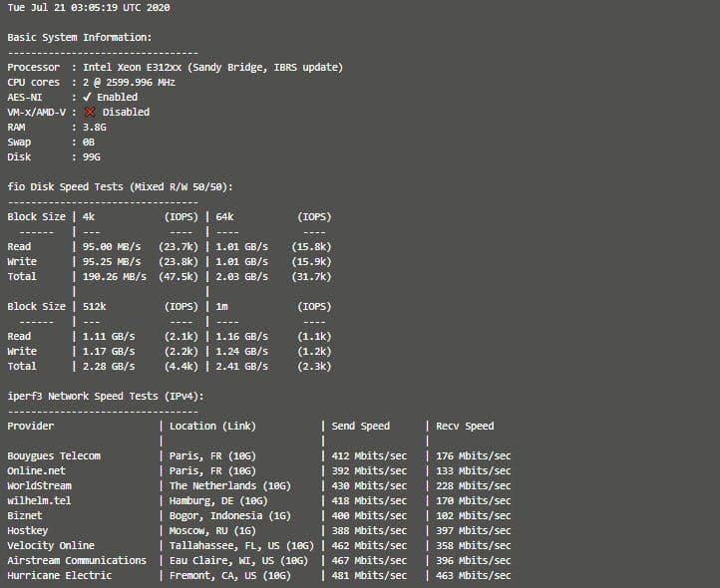
Task: Click the 4k read IOPS '(23.7k)'
Action: click(179, 246)
